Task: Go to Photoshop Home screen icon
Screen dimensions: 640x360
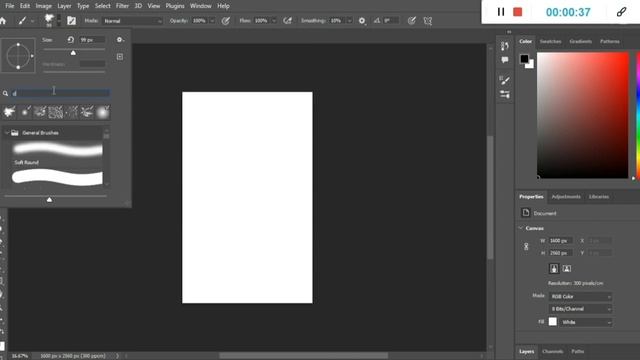Action: click(x=3, y=21)
